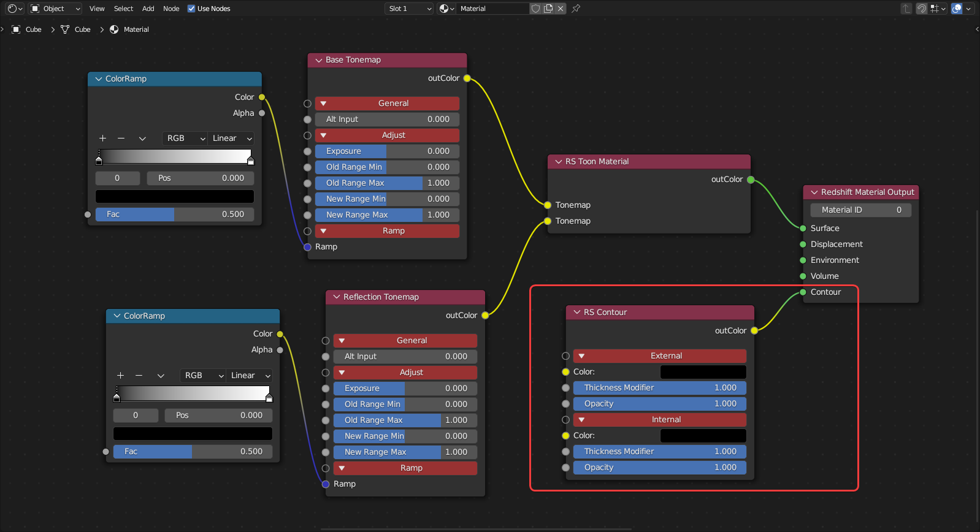Viewport: 980px width, 532px height.
Task: Click the fake user shield icon
Action: click(x=535, y=9)
